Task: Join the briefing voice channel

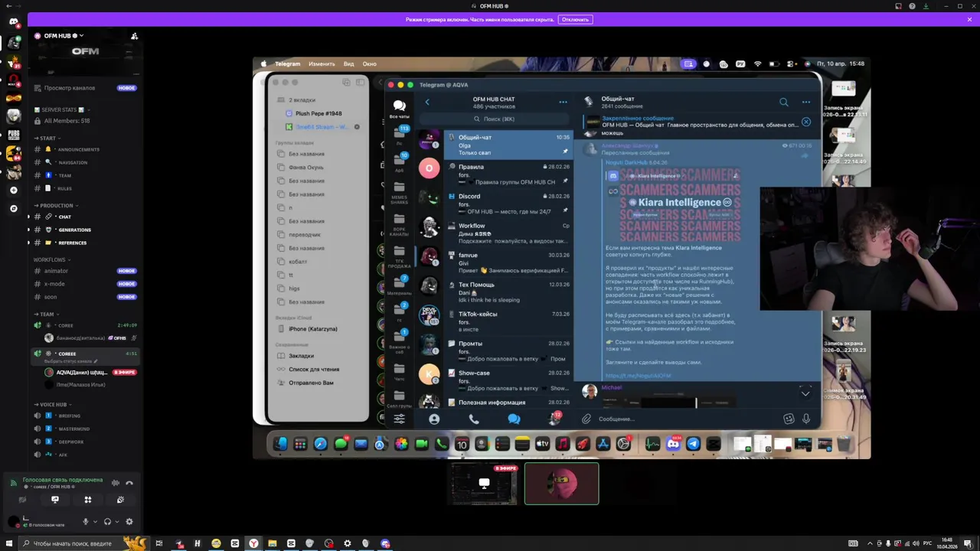Action: coord(84,416)
